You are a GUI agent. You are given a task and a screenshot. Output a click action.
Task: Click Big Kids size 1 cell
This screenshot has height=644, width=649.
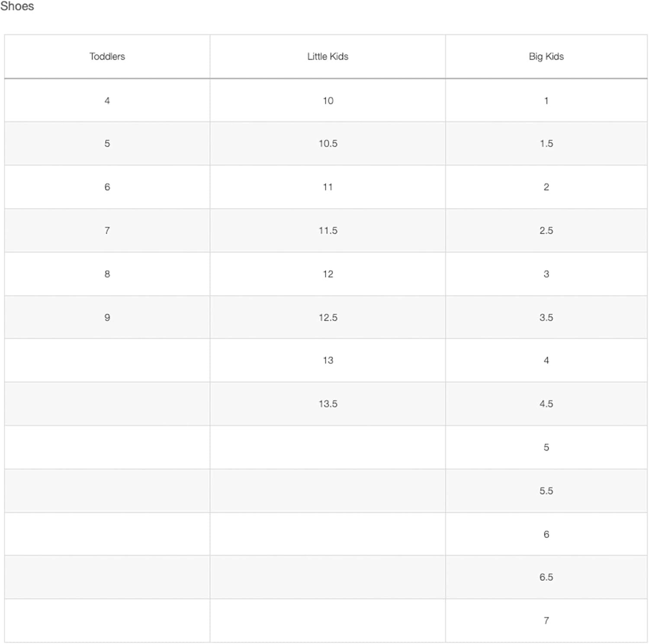pos(546,100)
